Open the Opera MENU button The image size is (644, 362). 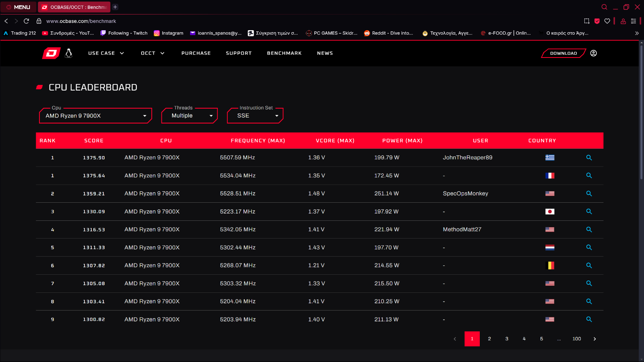pos(18,7)
